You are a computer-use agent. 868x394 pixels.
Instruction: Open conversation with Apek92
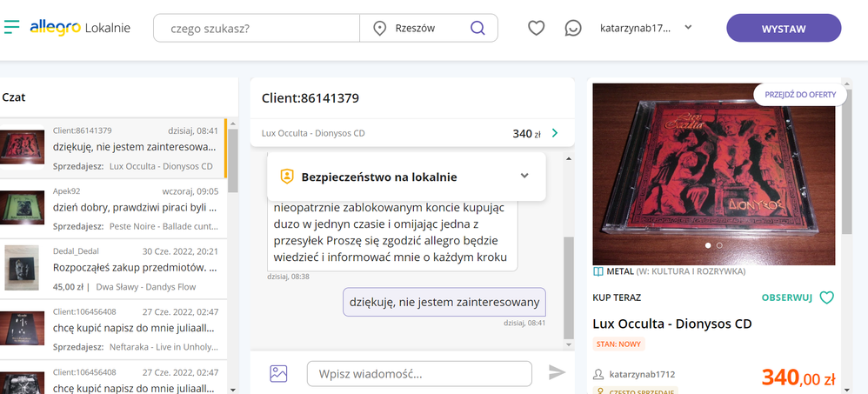(x=113, y=209)
